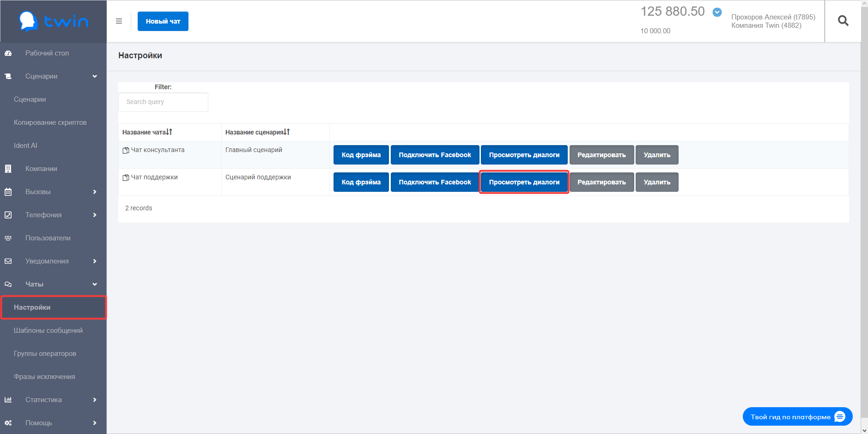868x434 pixels.
Task: Click the 10 000.00 value
Action: 655,31
